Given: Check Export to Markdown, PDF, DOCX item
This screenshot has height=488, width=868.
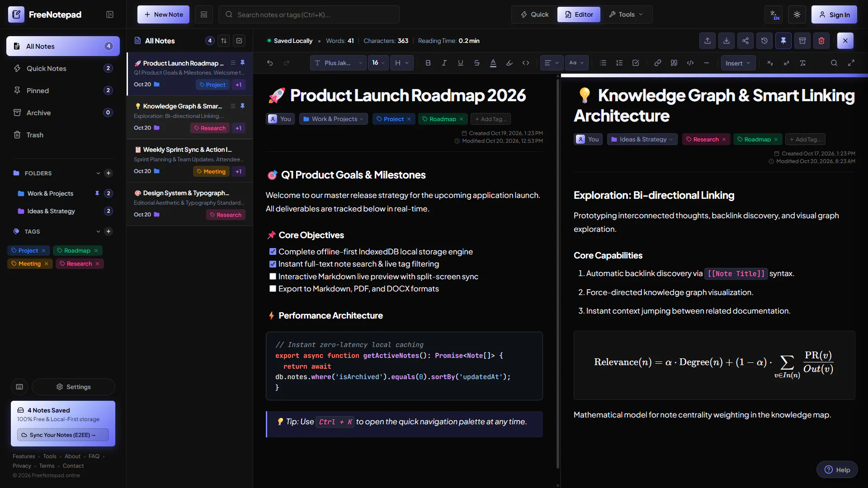Looking at the screenshot, I should tap(273, 289).
